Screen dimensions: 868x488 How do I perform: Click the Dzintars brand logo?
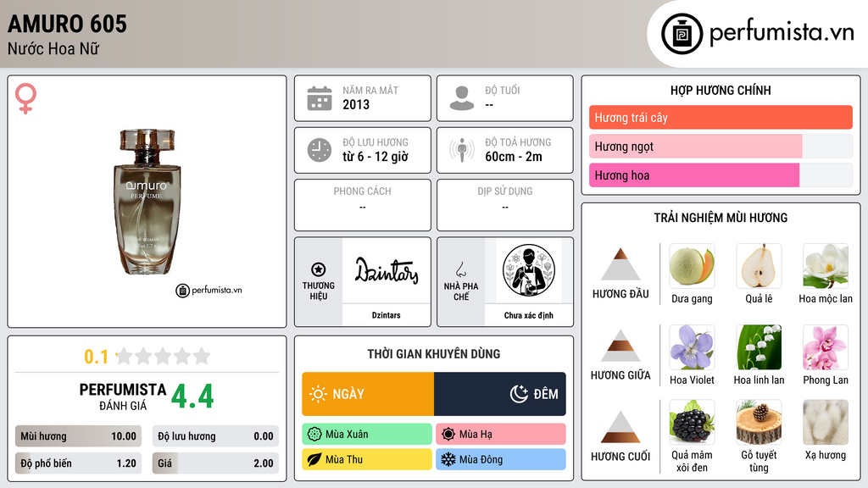[387, 270]
